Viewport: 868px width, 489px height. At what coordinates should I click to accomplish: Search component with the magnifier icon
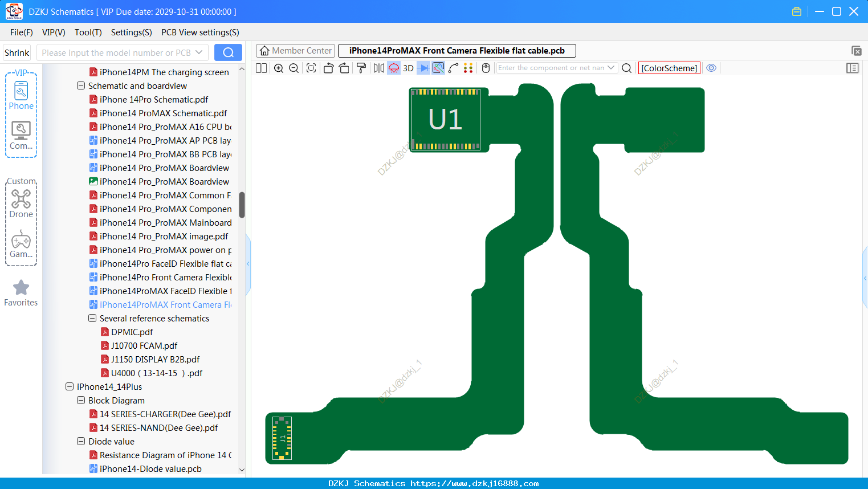[627, 68]
